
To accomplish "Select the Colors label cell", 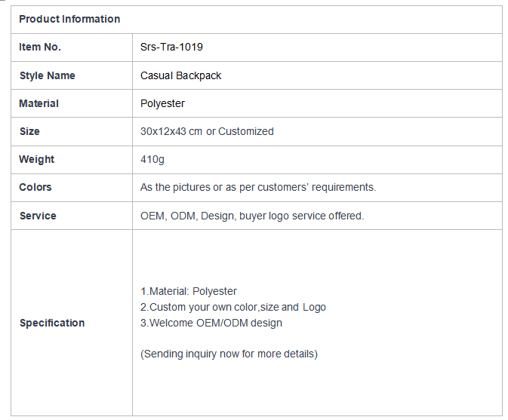I will 72,188.
